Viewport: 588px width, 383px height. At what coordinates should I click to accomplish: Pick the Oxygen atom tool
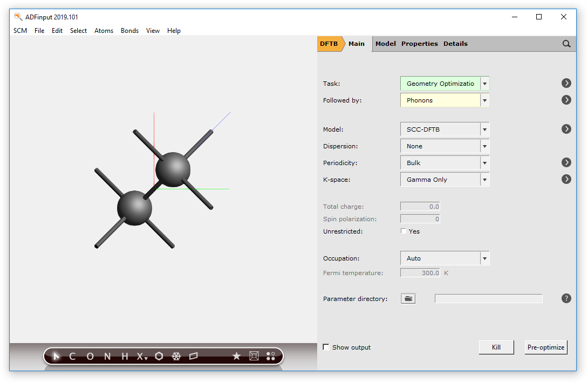90,357
